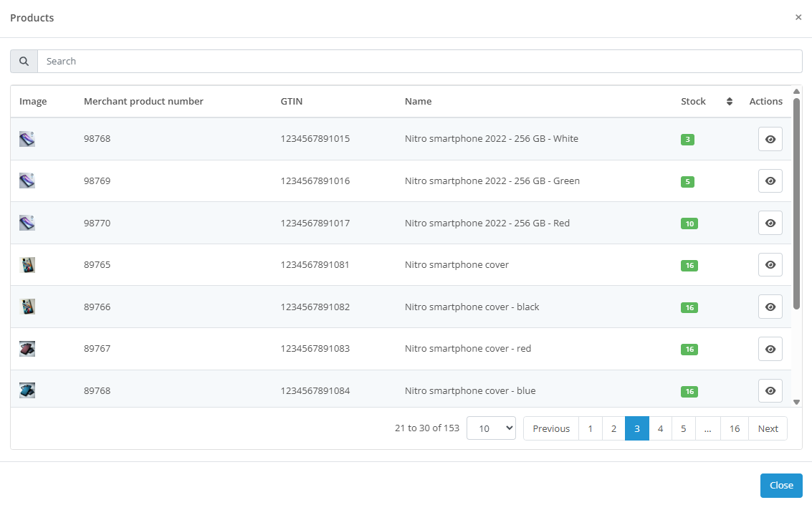Go to the Previous page
Viewport: 812px width, 505px height.
551,428
